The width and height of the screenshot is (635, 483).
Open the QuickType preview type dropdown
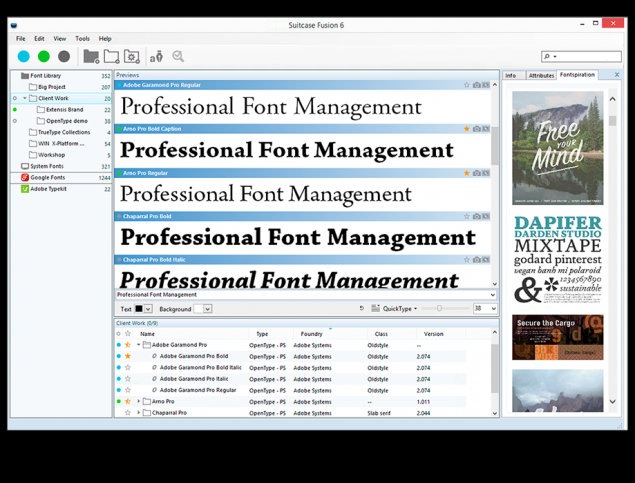pos(400,309)
